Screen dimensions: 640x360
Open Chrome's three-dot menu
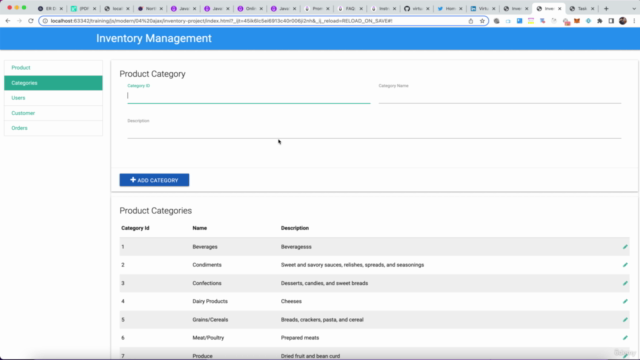pos(634,21)
